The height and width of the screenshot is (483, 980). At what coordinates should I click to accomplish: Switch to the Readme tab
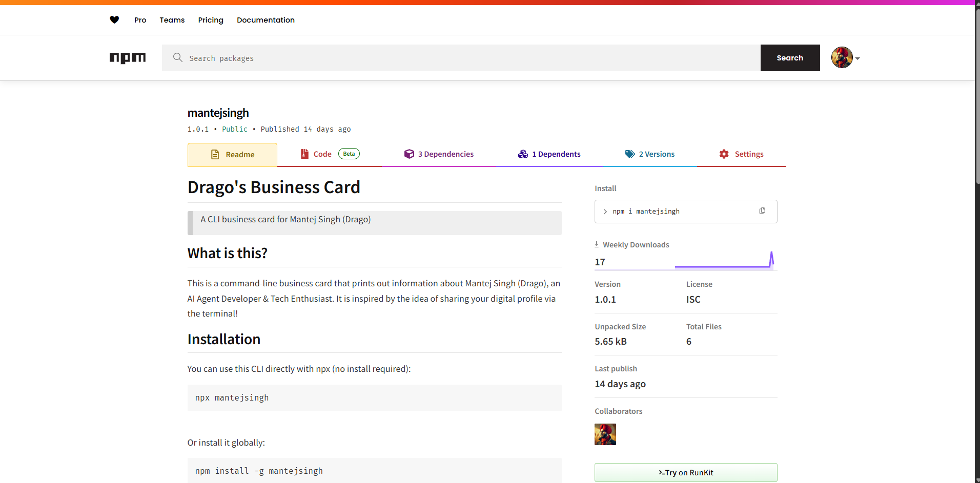232,155
